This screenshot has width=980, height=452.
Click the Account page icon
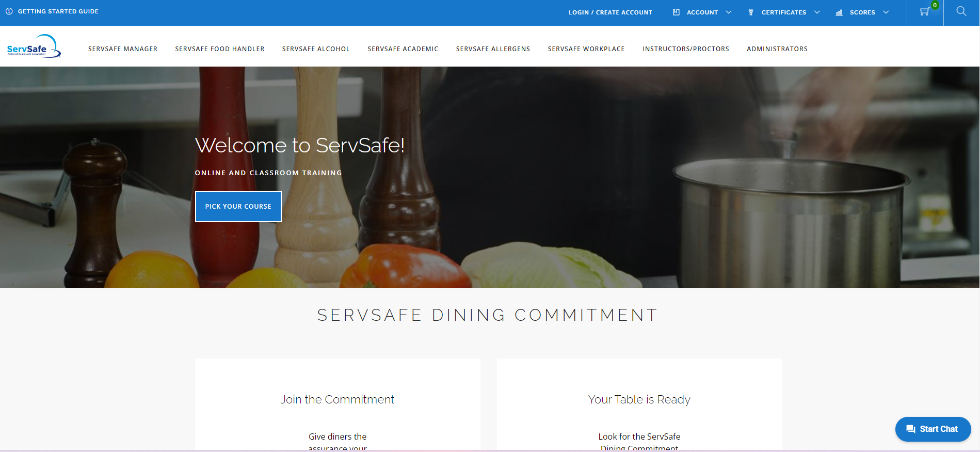(x=676, y=12)
